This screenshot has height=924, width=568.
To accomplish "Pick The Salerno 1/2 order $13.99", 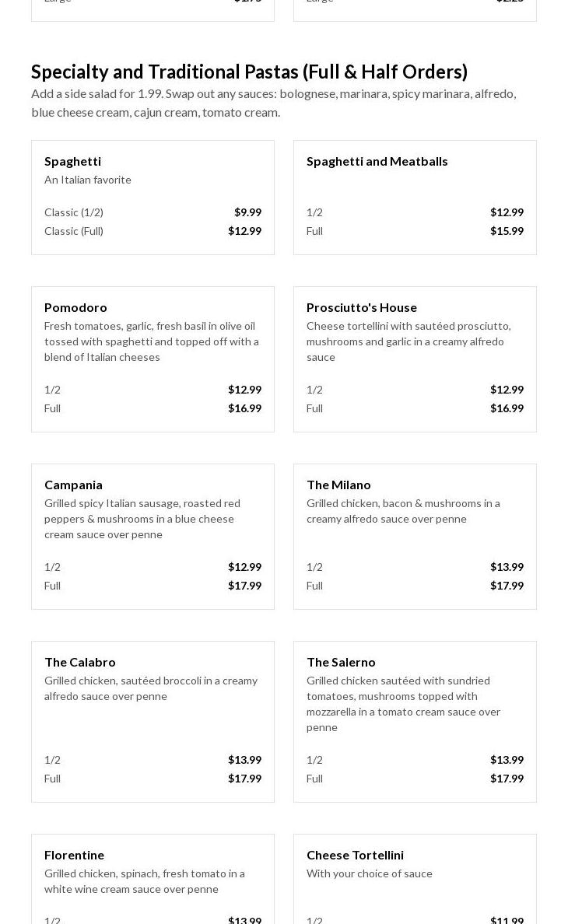I will tap(415, 760).
